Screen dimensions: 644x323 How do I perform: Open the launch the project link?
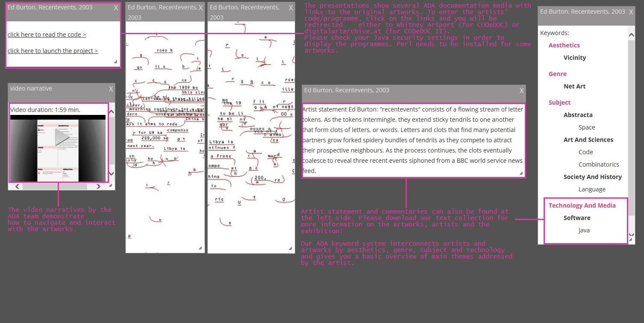(53, 51)
